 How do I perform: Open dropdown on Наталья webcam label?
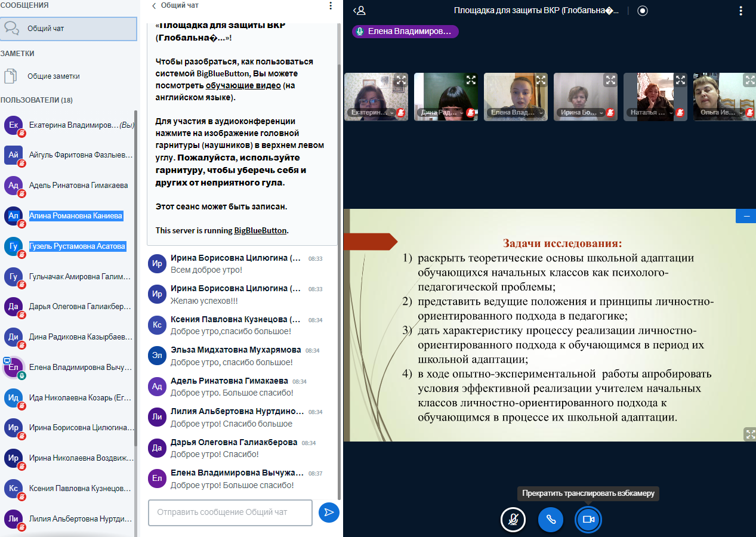[x=672, y=112]
